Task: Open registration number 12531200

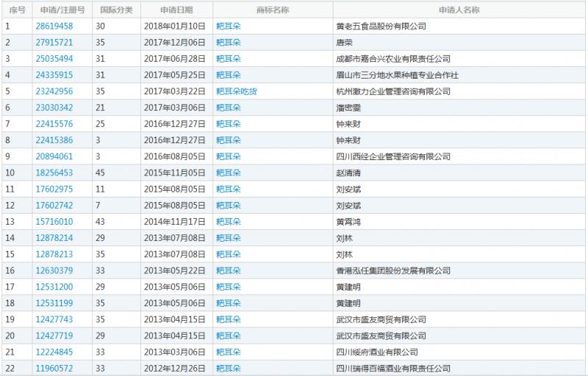Action: [x=54, y=287]
